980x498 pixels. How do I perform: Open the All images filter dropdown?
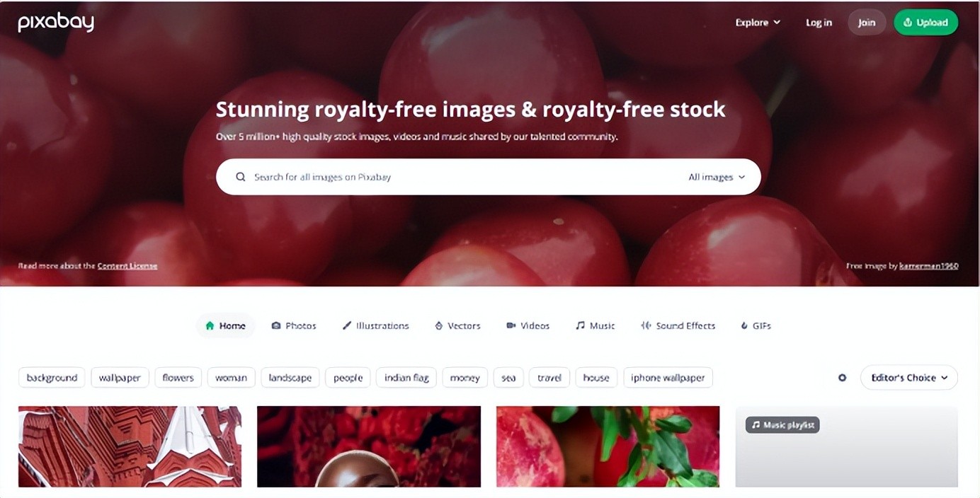[x=717, y=177]
